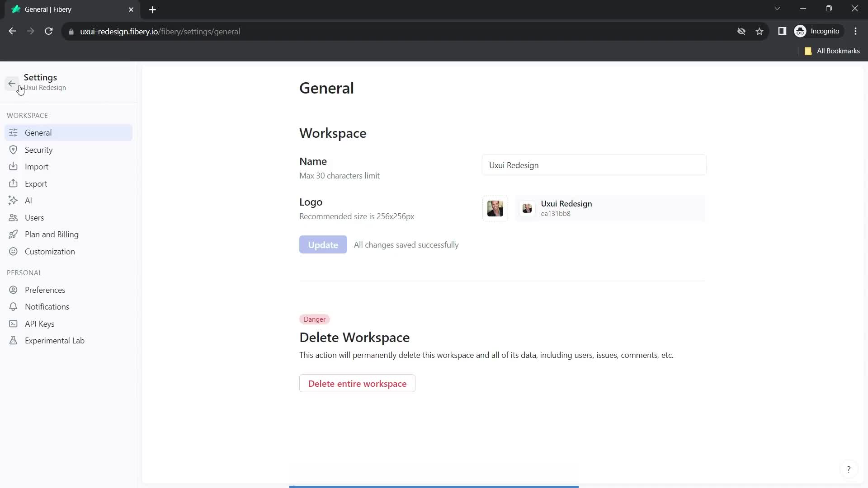Click the API Keys sidebar option
This screenshot has width=868, height=488.
coord(40,324)
